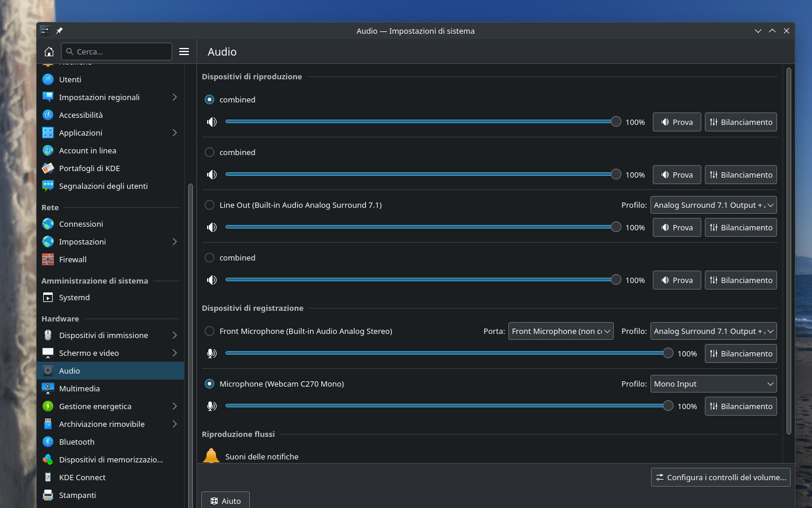812x508 pixels.
Task: Open Firewall settings in sidebar
Action: pos(72,259)
